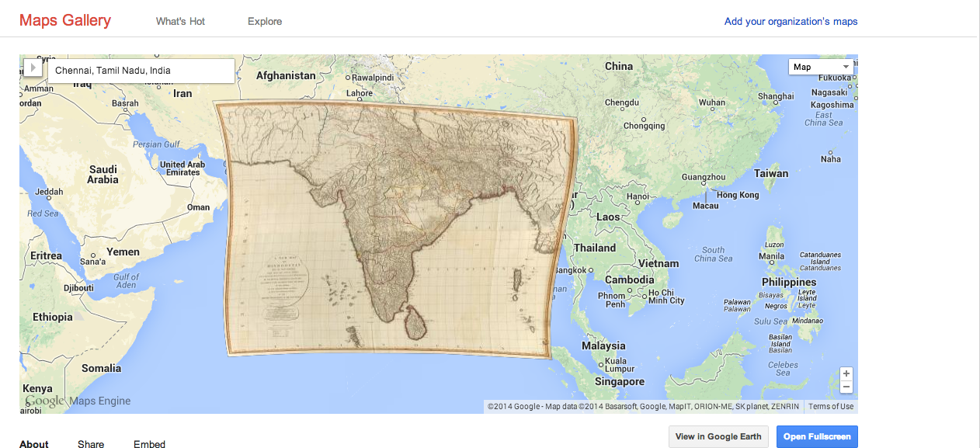Switch to the About tab
Viewport: 980px width, 448px height.
pyautogui.click(x=34, y=444)
